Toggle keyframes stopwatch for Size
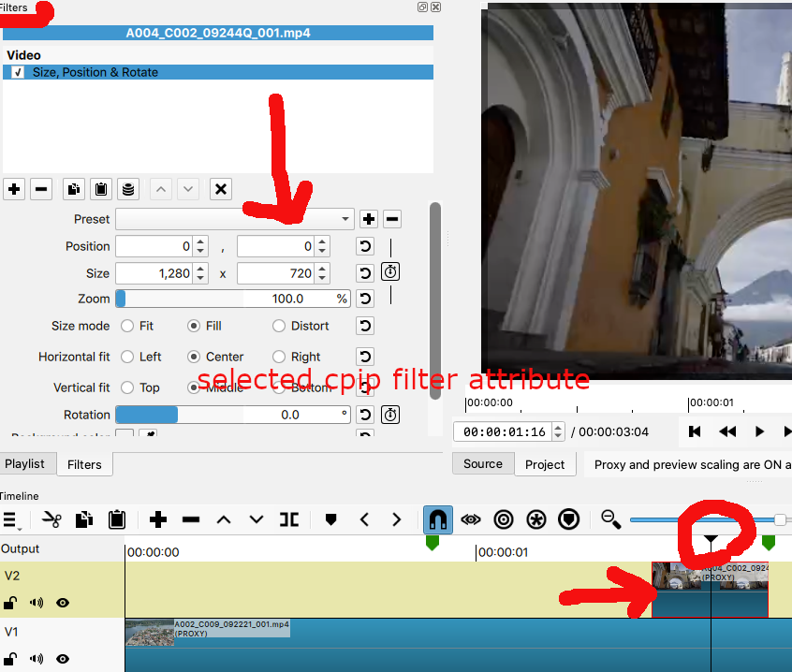Screen dimensions: 792x672 coord(390,273)
